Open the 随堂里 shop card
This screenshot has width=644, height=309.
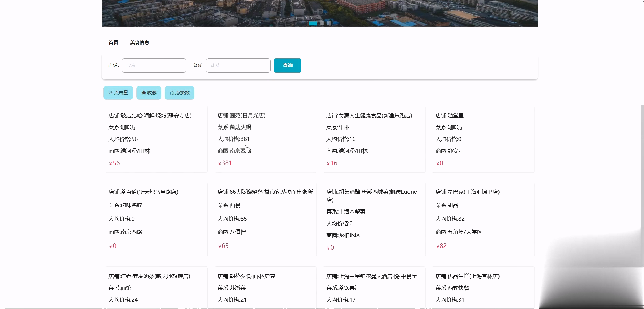coord(483,139)
